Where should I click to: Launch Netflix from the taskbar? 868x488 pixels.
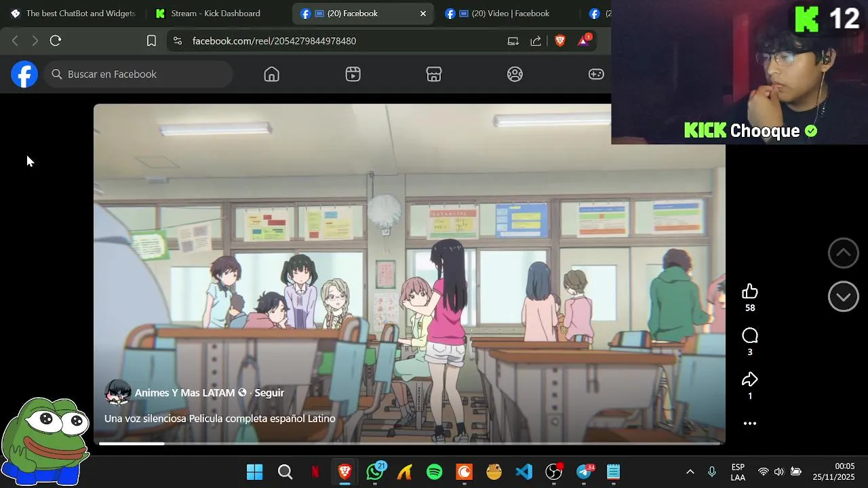(x=315, y=472)
